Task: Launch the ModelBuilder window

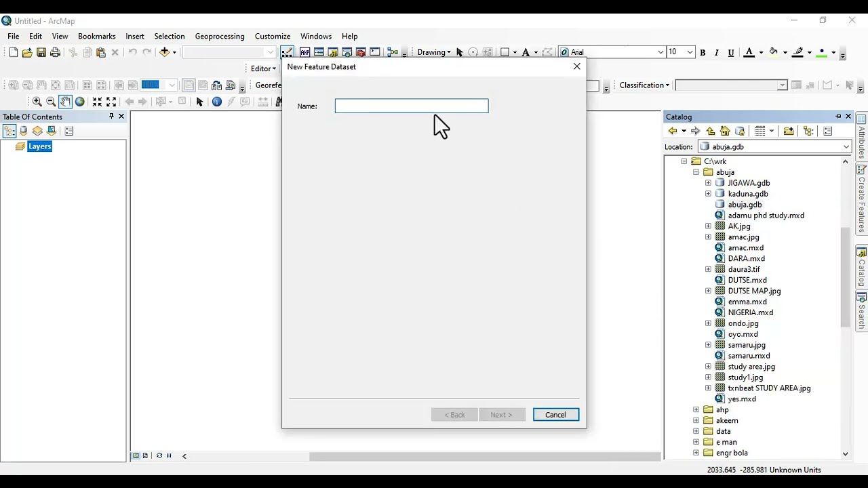Action: coord(392,52)
